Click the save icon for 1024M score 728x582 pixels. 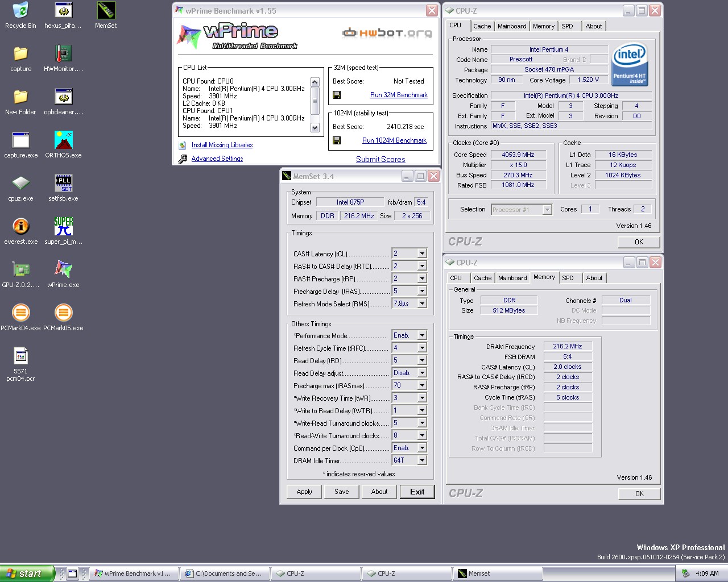coord(337,140)
